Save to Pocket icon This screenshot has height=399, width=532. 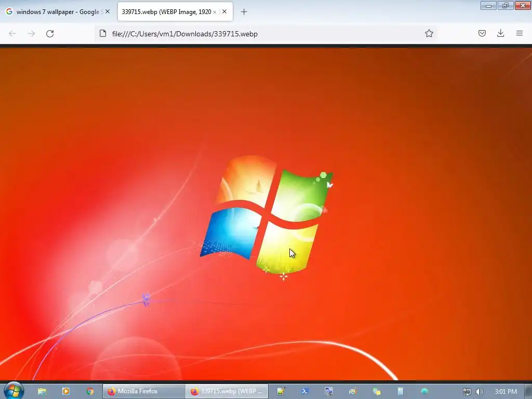[482, 33]
